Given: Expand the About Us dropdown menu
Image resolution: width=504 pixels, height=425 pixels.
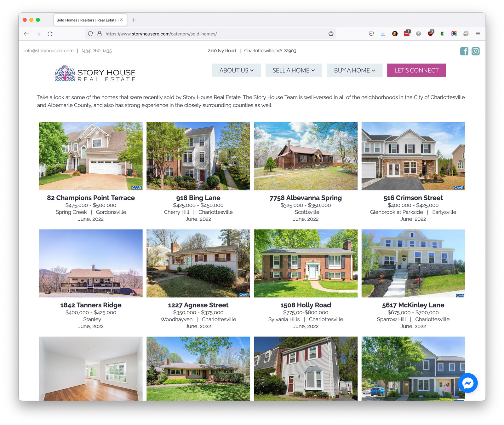Looking at the screenshot, I should point(236,70).
